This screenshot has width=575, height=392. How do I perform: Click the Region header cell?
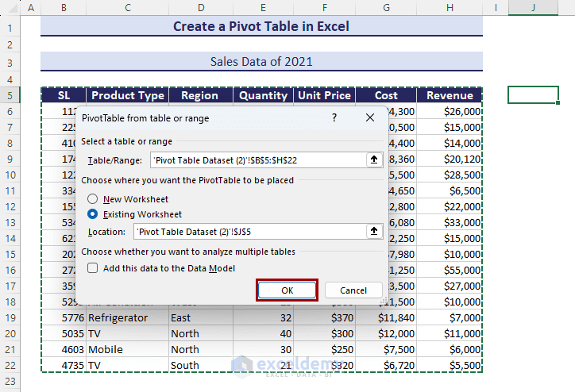(201, 95)
